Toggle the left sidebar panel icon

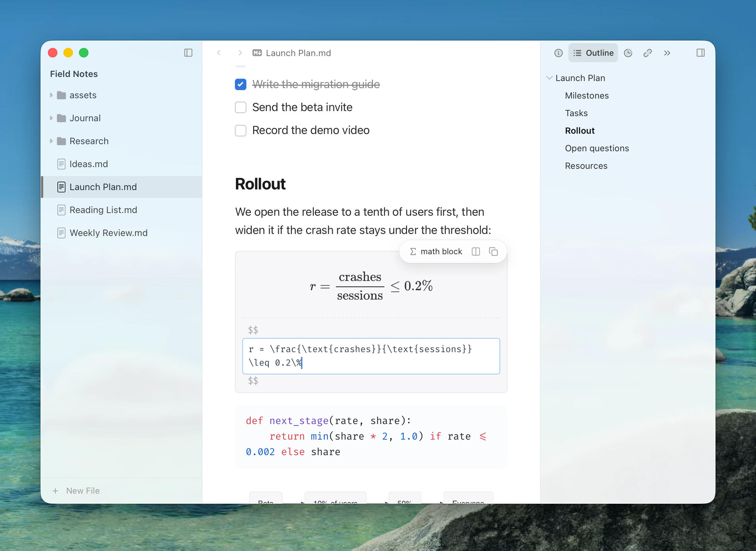pos(188,53)
